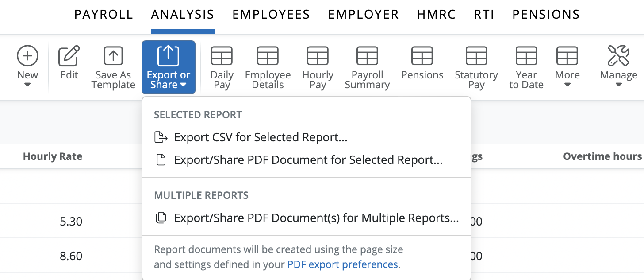
Task: Open the Daily Pay report
Action: pos(222,56)
